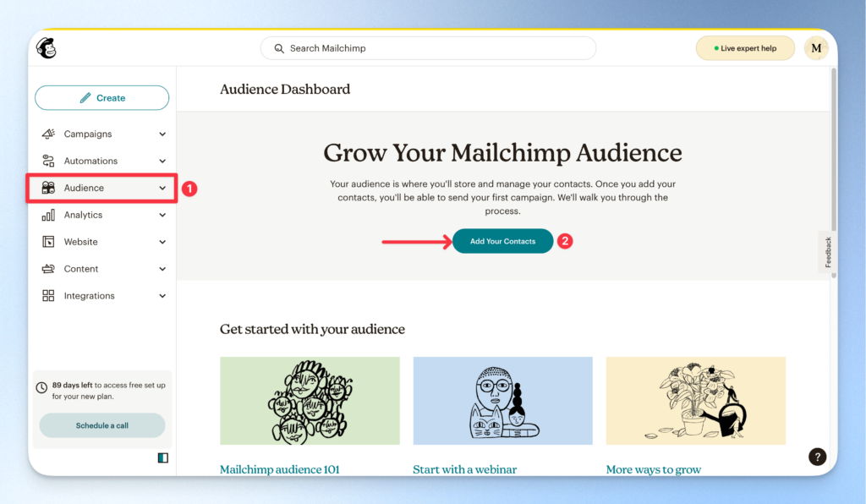
Task: Click Grow Your Mailchimp Audience headline
Action: click(502, 153)
